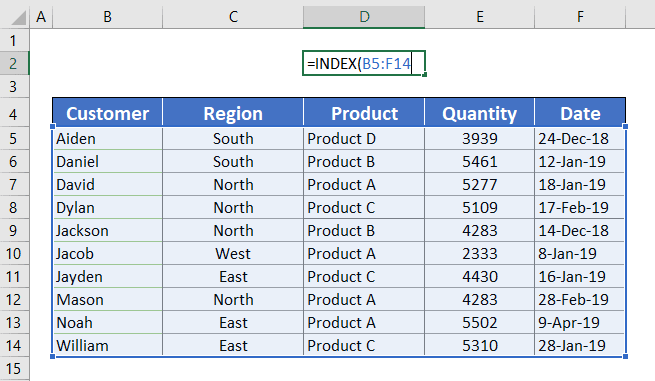
Task: Click the quantity 5461 cell
Action: (x=480, y=162)
